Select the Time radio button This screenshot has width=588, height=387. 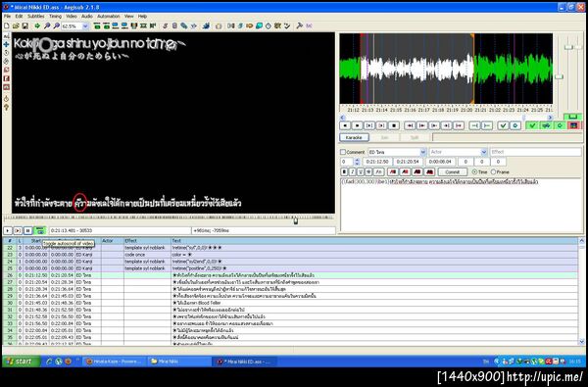(x=474, y=171)
